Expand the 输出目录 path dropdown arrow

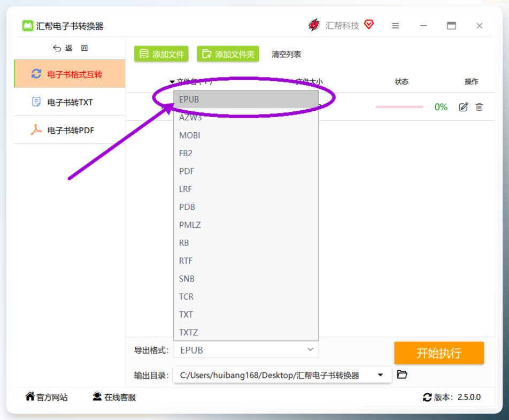380,375
